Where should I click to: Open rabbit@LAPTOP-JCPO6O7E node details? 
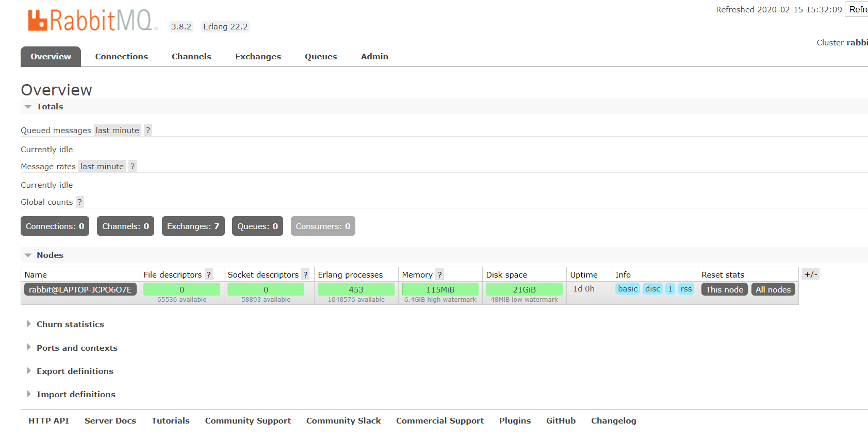pyautogui.click(x=80, y=290)
